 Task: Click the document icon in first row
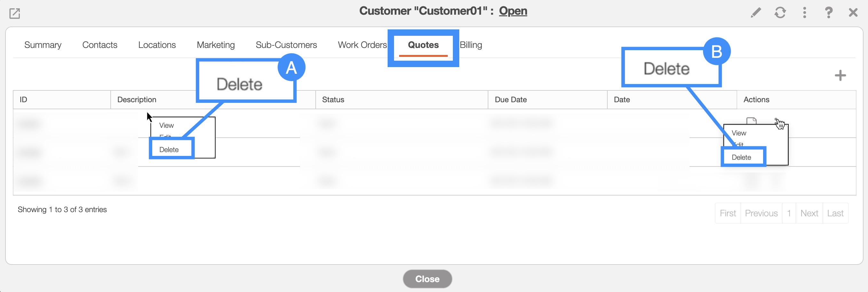[751, 121]
